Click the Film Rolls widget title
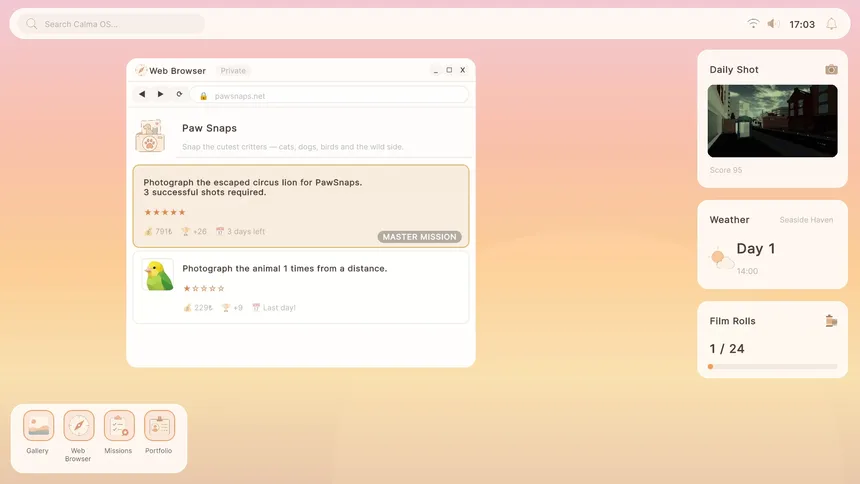Viewport: 860px width, 484px height. [732, 321]
